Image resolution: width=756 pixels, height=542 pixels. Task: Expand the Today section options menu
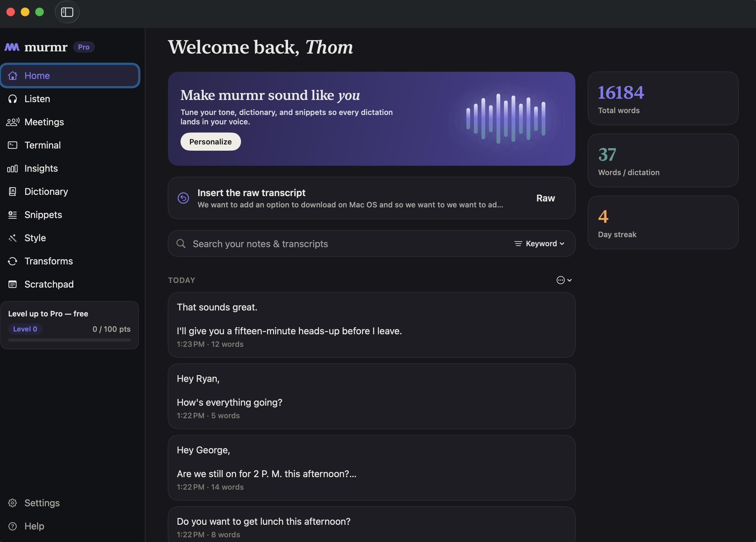click(564, 280)
